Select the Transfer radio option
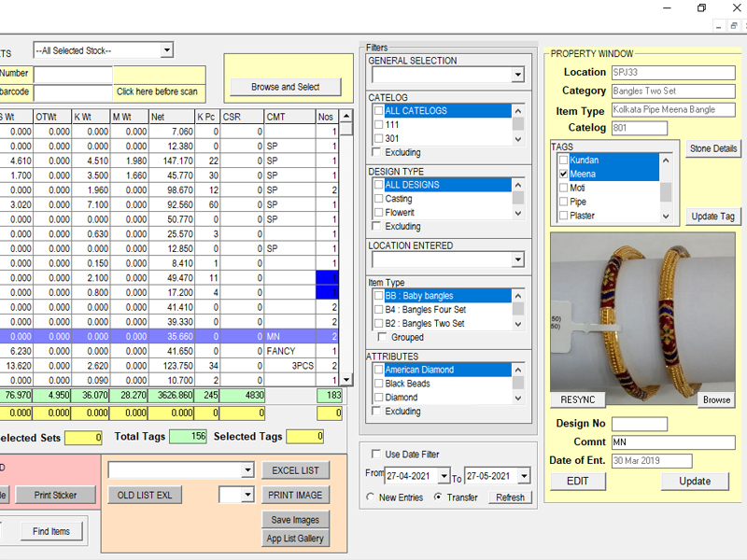This screenshot has width=747, height=560. click(438, 497)
